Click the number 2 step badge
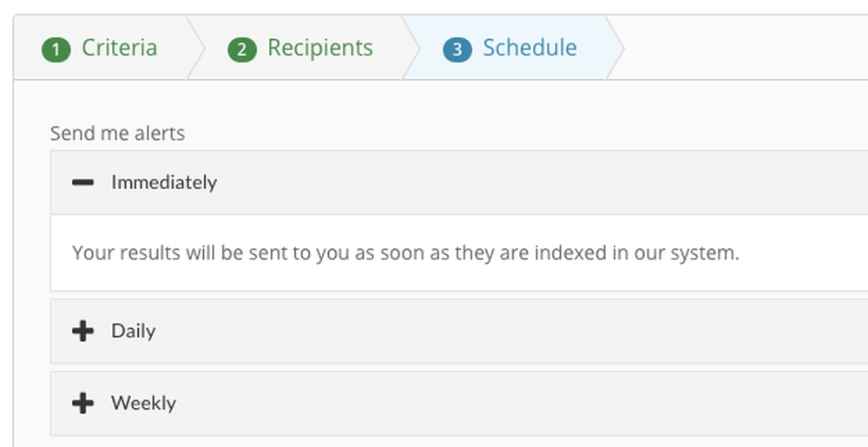The image size is (868, 447). coord(241,49)
